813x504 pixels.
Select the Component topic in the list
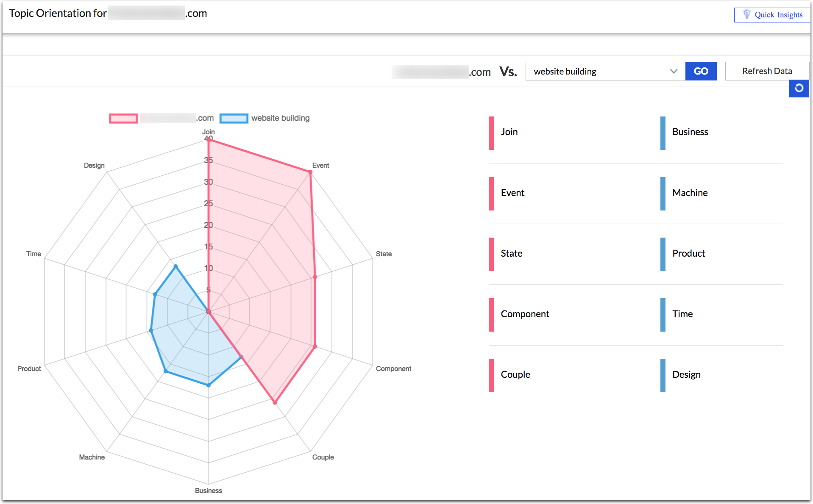coord(525,314)
